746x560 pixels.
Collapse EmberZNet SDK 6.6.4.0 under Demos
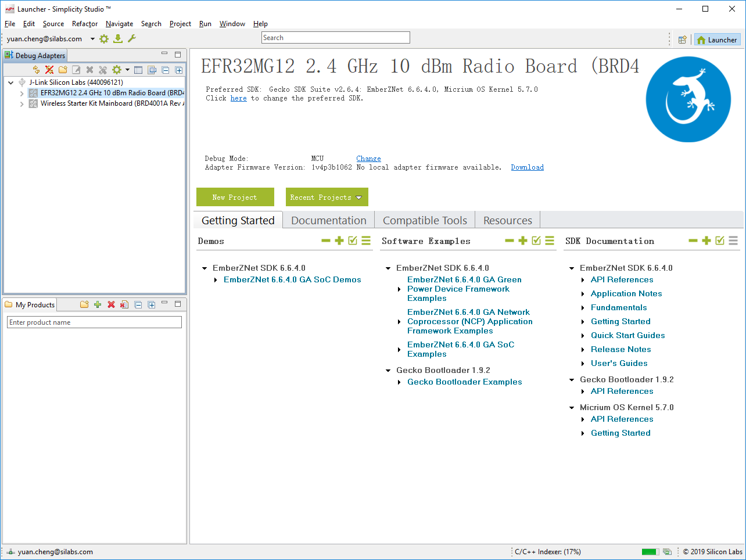click(205, 268)
